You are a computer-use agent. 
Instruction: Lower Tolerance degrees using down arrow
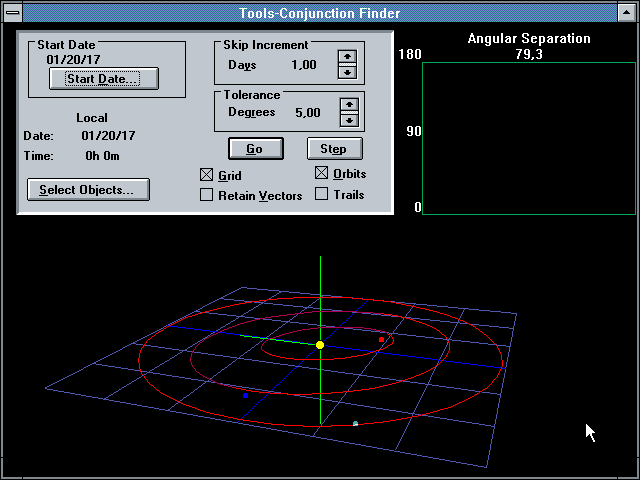[x=348, y=119]
